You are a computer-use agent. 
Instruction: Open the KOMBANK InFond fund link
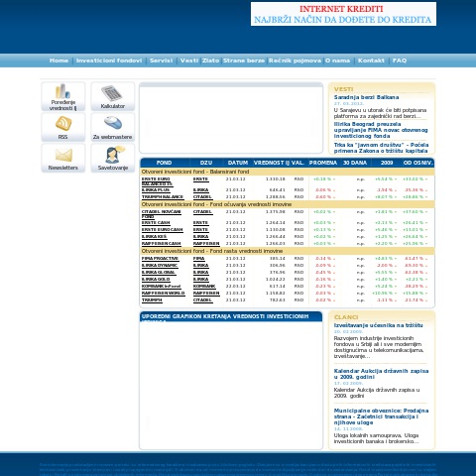162,287
